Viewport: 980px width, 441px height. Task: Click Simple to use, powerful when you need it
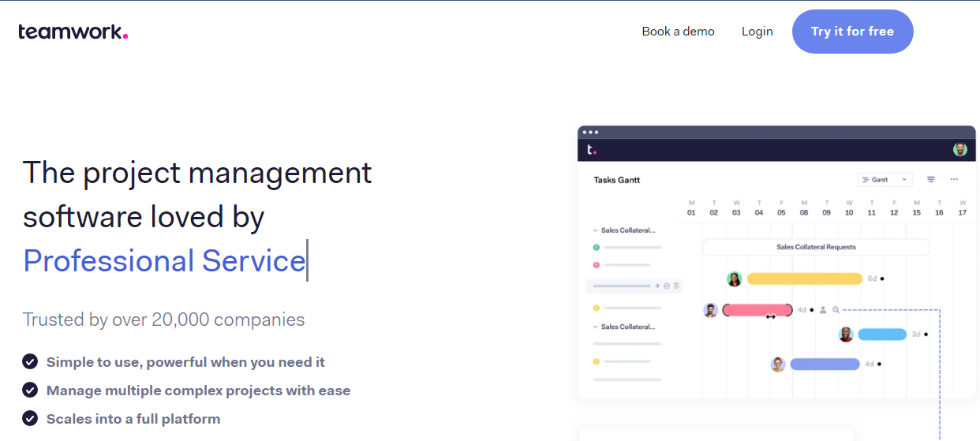(x=185, y=362)
